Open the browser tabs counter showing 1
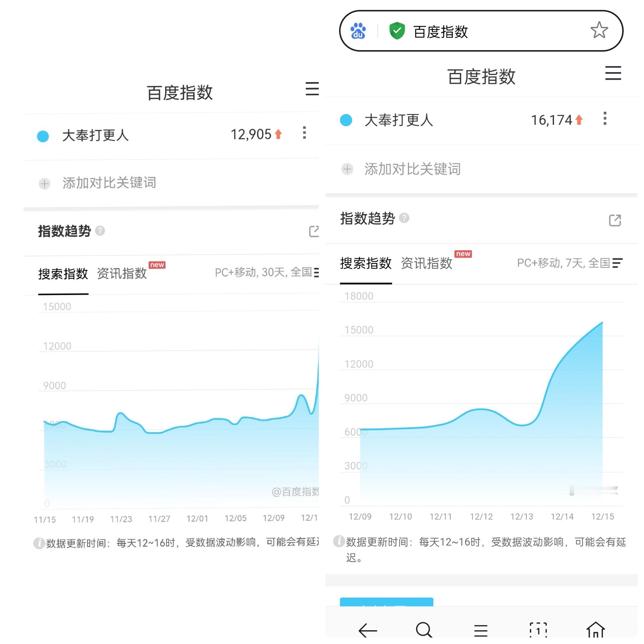This screenshot has height=644, width=644. pos(538,630)
